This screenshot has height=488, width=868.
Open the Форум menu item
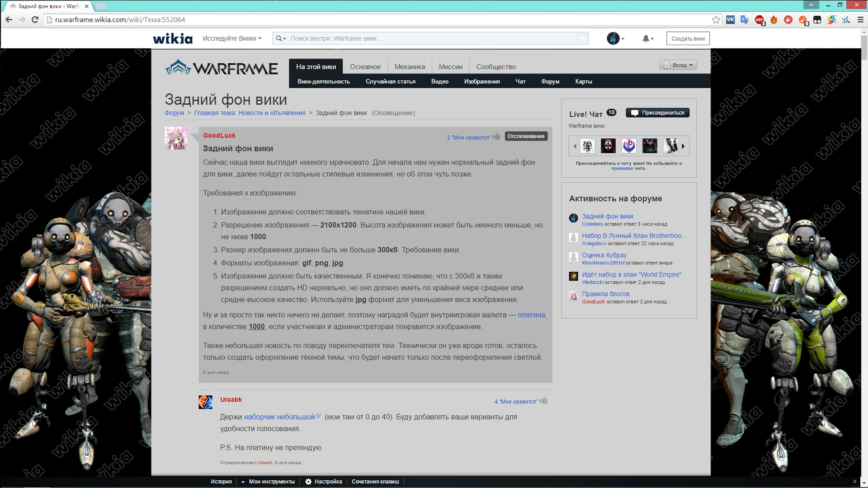550,81
